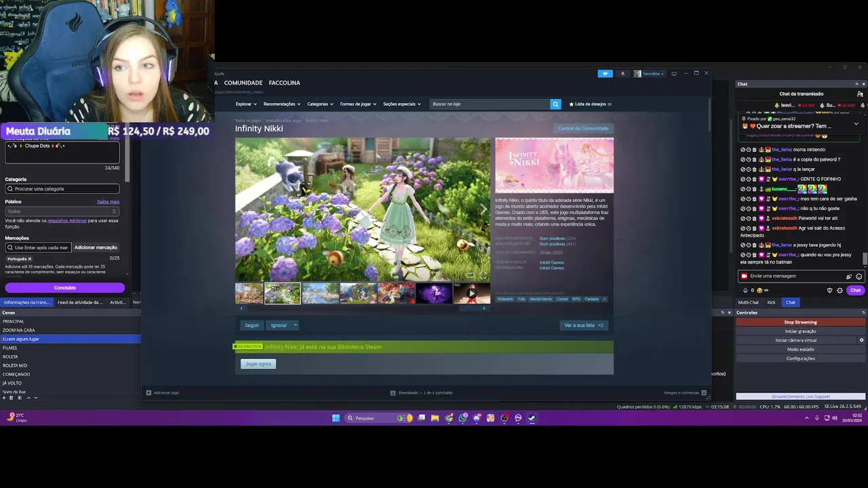Click the RPG tag

coord(576,299)
